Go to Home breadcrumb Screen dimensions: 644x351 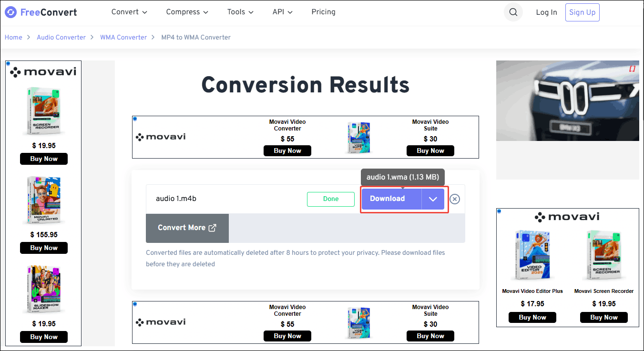(x=13, y=37)
